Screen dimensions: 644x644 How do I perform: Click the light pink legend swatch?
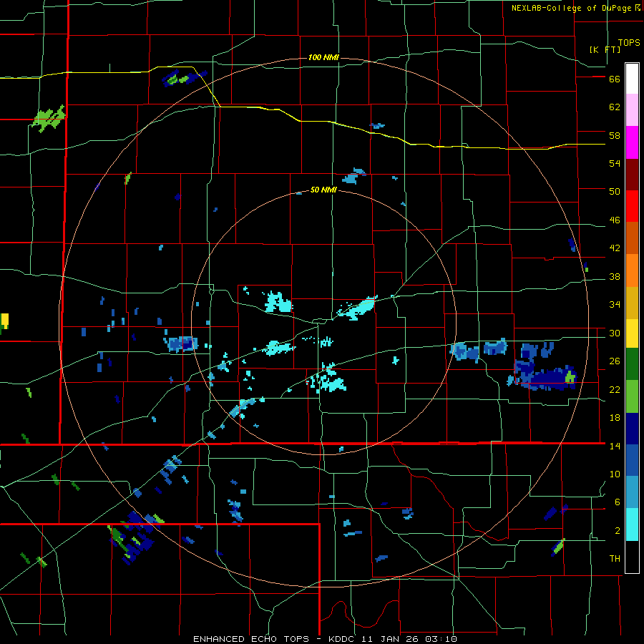tap(632, 110)
